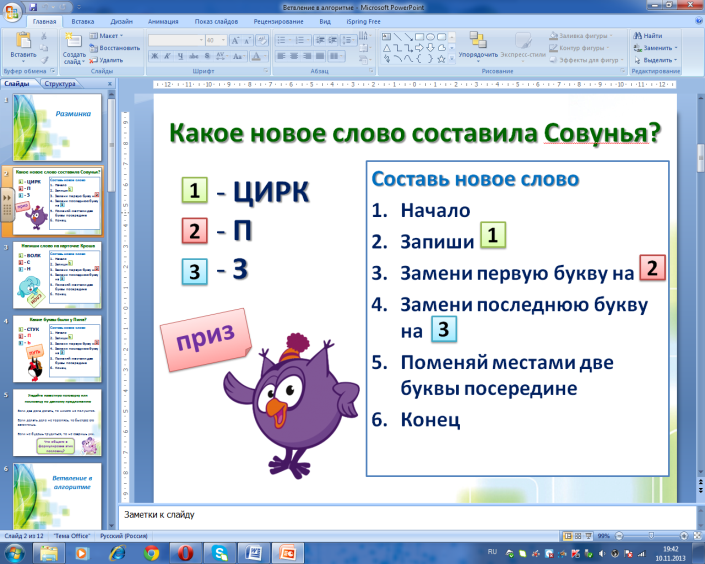Select the text box shape tool
705x564 pixels.
tap(386, 37)
